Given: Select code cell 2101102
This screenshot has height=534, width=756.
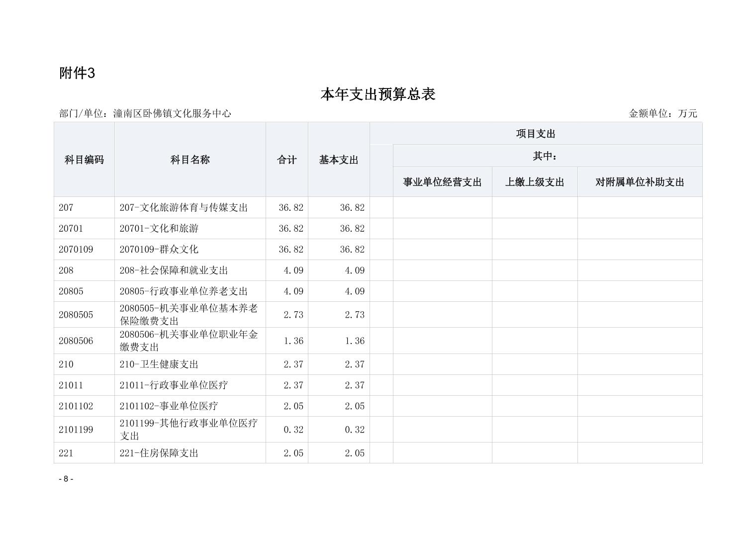Looking at the screenshot, I should pos(84,406).
